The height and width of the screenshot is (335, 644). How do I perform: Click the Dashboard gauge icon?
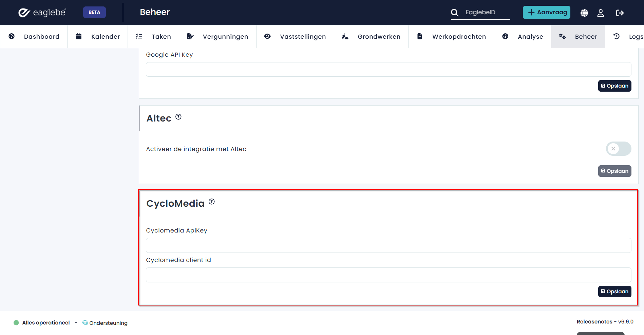click(12, 36)
